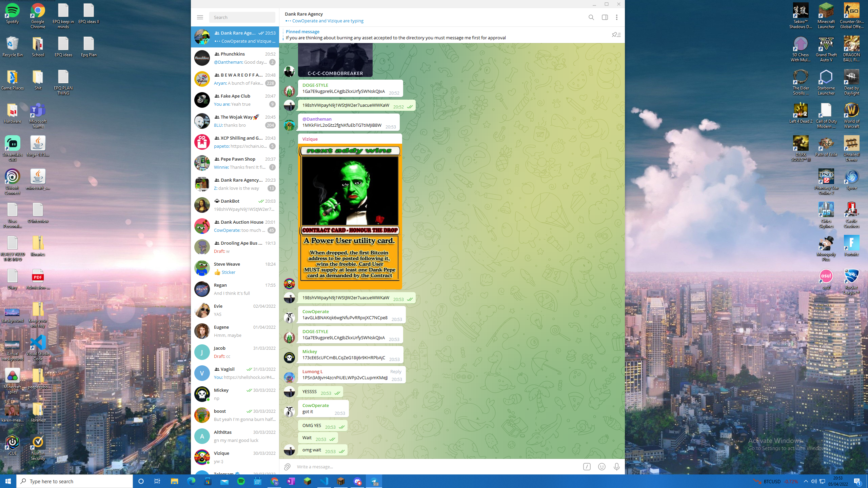Open Evie conversation
The image size is (868, 488).
click(235, 310)
